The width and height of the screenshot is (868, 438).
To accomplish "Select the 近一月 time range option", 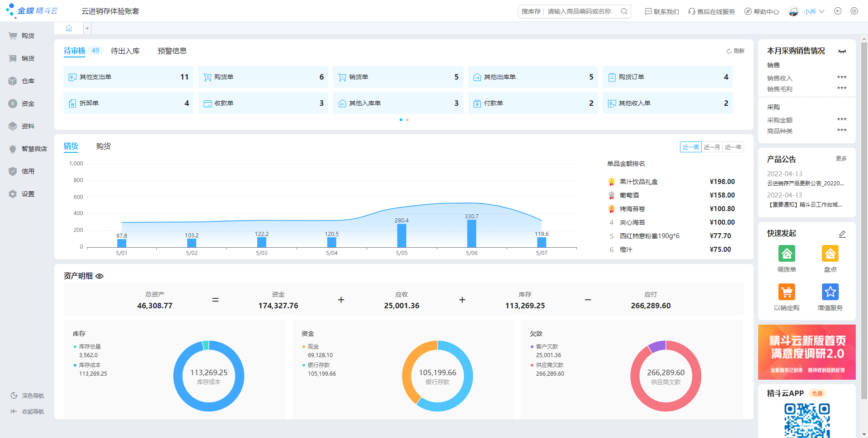I will click(x=711, y=147).
